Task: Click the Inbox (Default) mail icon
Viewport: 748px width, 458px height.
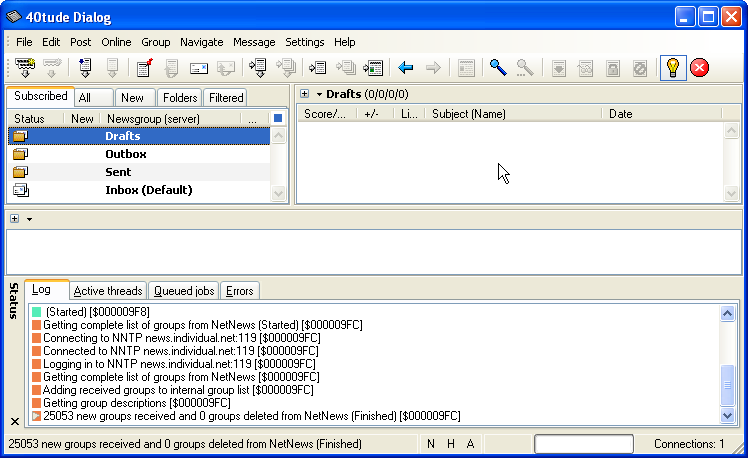Action: click(21, 190)
